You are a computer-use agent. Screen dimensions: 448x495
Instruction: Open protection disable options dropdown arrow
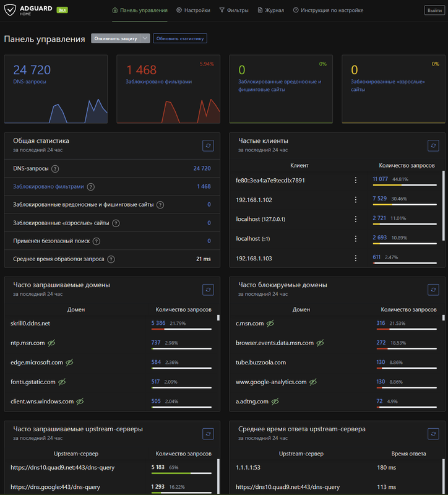(x=145, y=38)
